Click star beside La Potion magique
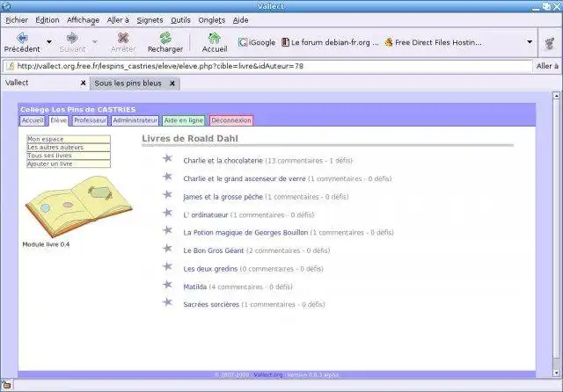Screen dimensions: 563x392 167,230
